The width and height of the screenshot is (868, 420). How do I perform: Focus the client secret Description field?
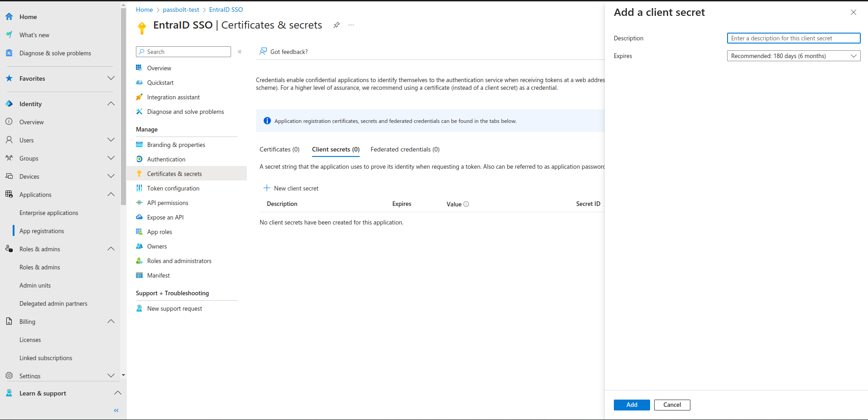(x=794, y=38)
